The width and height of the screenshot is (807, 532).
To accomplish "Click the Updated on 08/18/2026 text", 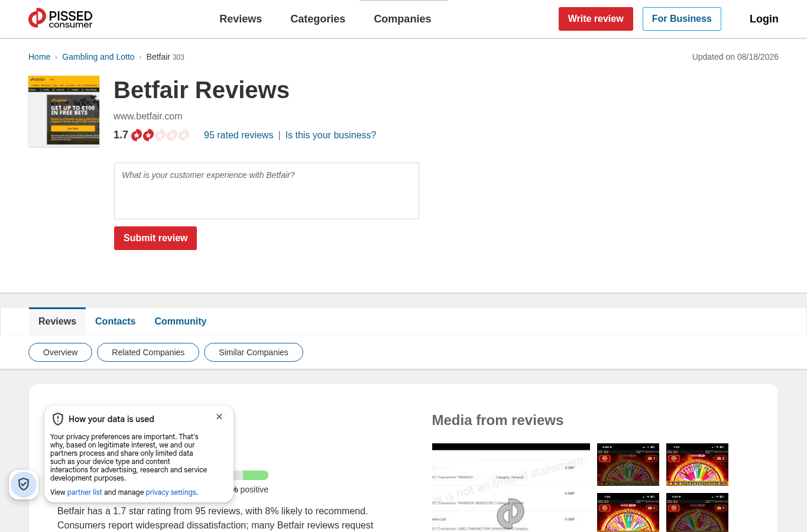I will pyautogui.click(x=735, y=57).
